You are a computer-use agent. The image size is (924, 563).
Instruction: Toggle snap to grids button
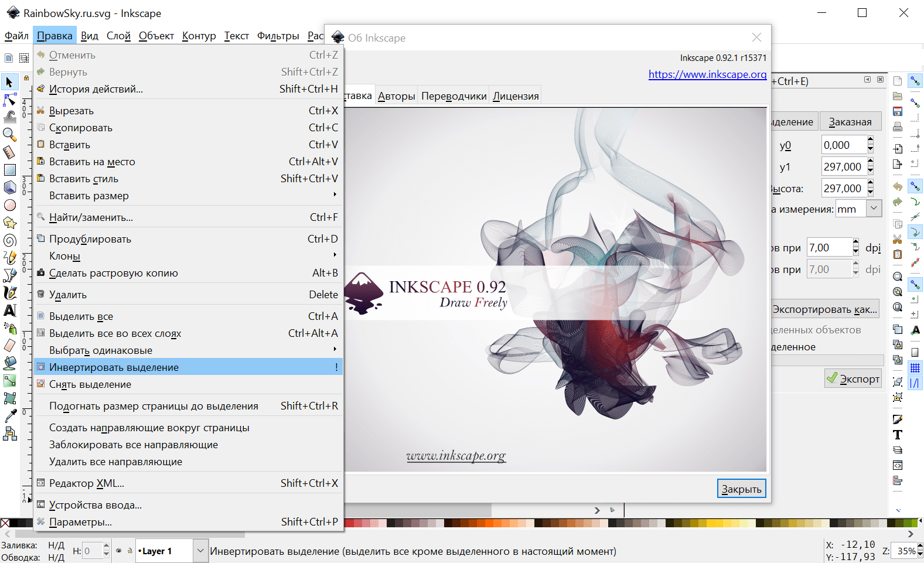coord(915,368)
